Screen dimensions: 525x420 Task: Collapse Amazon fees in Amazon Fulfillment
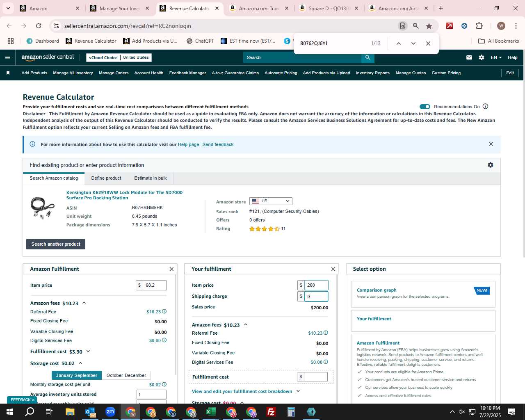pos(84,303)
